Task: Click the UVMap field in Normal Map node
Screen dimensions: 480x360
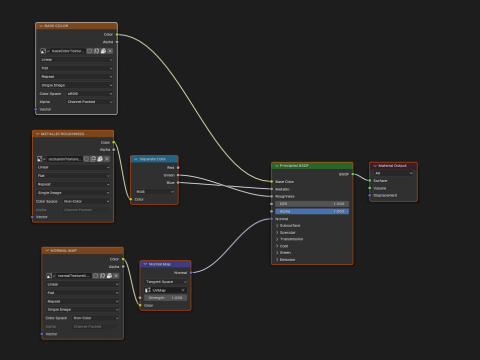Action: (166, 290)
